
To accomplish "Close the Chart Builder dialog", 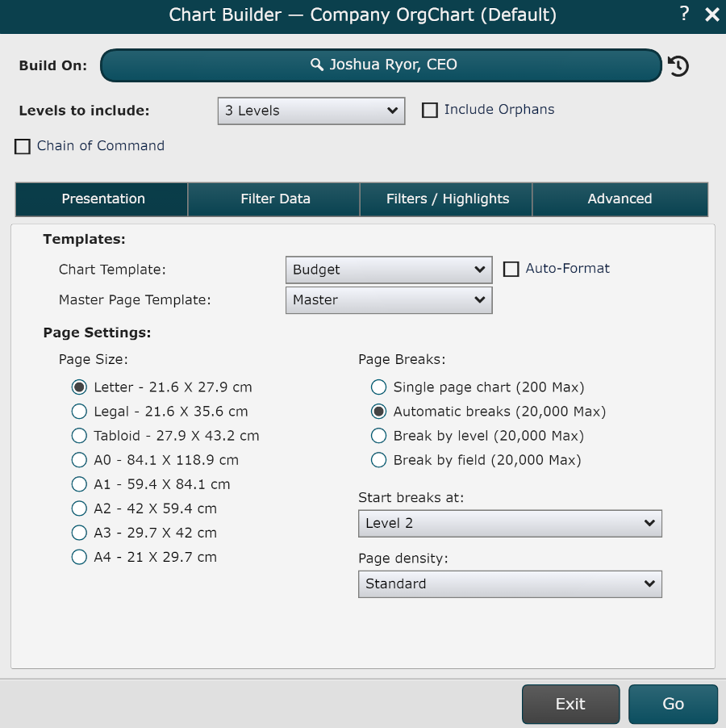I will (711, 15).
